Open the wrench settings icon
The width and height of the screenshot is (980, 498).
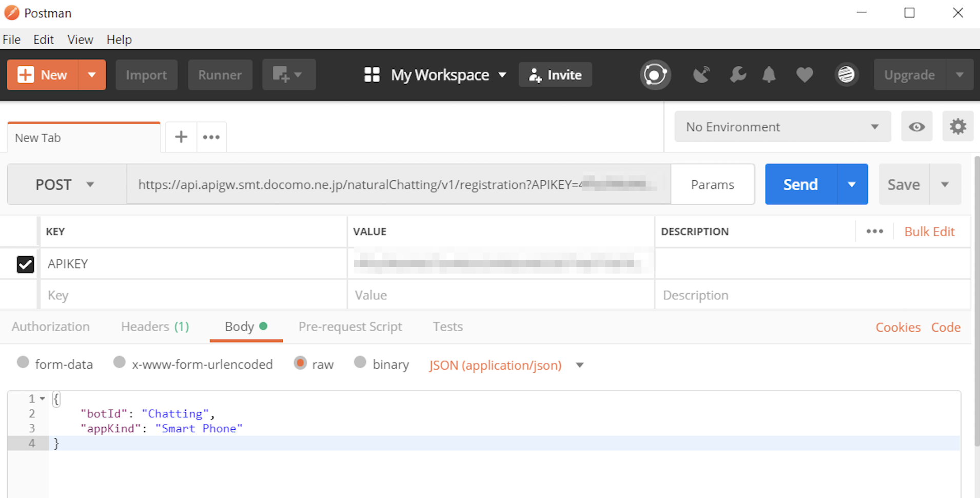click(x=738, y=75)
